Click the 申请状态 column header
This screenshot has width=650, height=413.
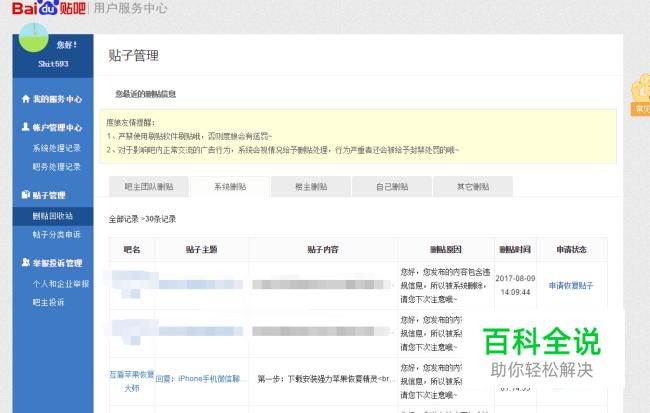pos(571,249)
